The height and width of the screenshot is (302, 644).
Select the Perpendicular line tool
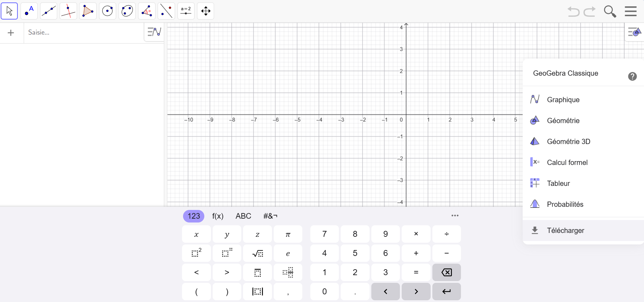tap(68, 11)
